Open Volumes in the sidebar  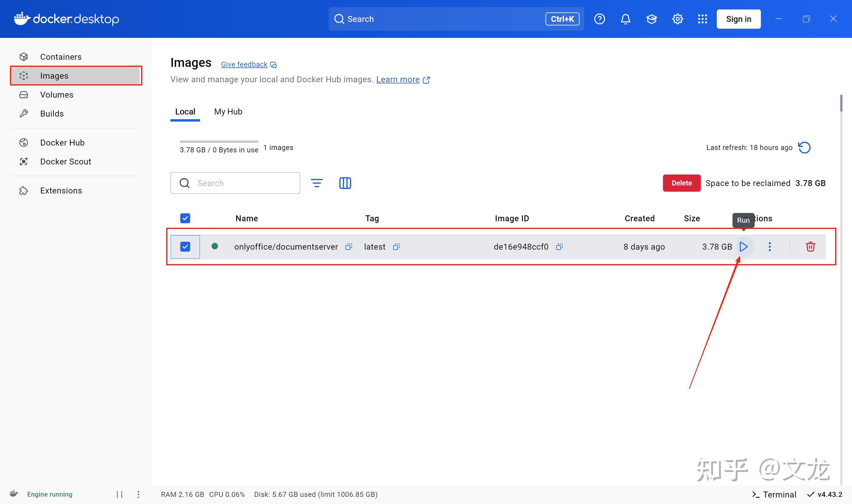pyautogui.click(x=75, y=94)
